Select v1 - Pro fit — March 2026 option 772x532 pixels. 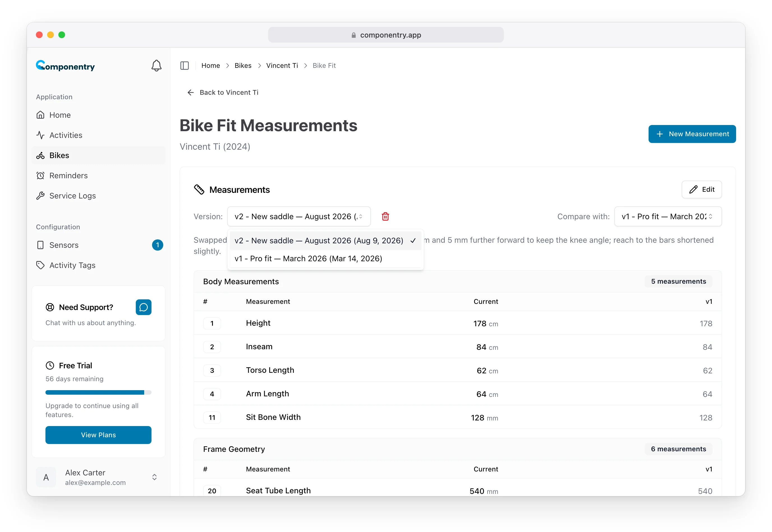tap(325, 259)
